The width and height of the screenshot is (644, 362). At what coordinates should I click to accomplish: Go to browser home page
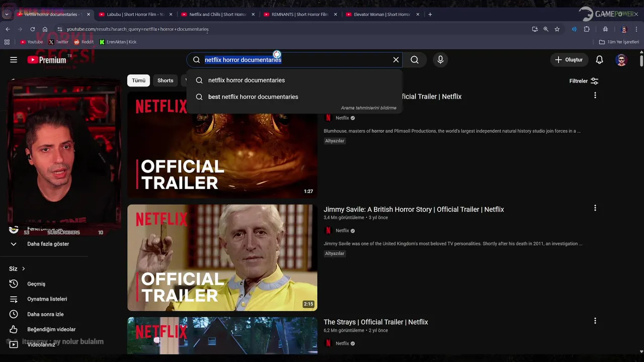click(45, 29)
